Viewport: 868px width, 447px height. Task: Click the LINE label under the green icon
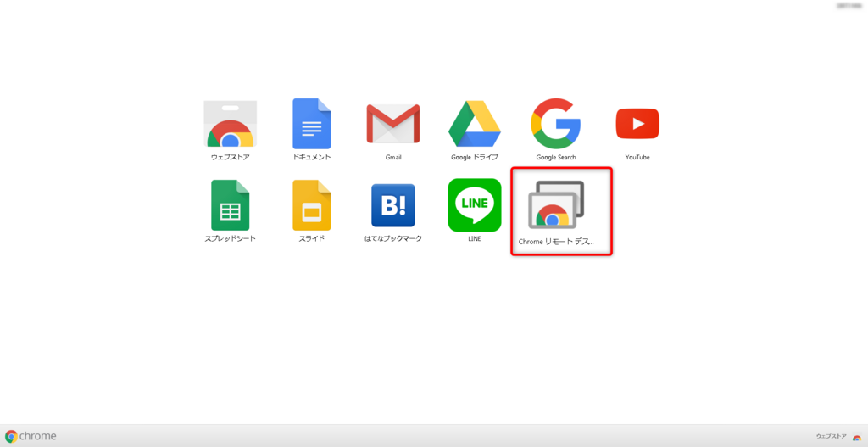(x=475, y=238)
